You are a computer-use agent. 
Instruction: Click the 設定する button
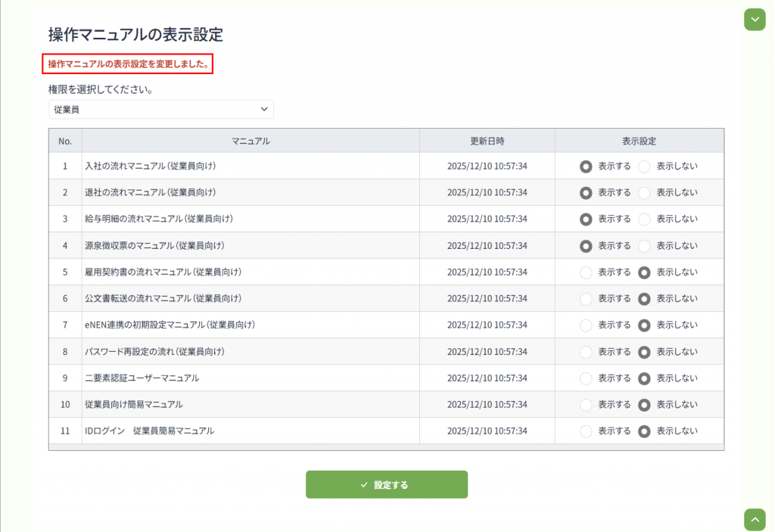point(386,484)
